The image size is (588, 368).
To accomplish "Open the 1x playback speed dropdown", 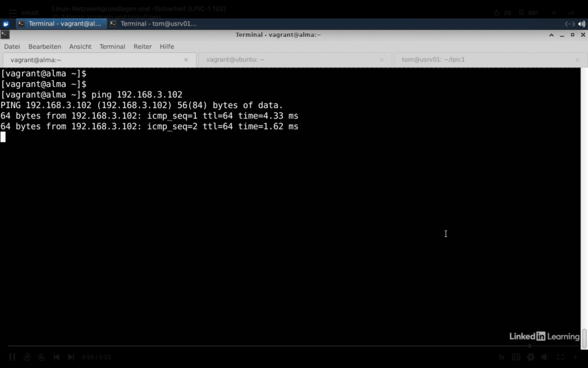I will click(501, 357).
